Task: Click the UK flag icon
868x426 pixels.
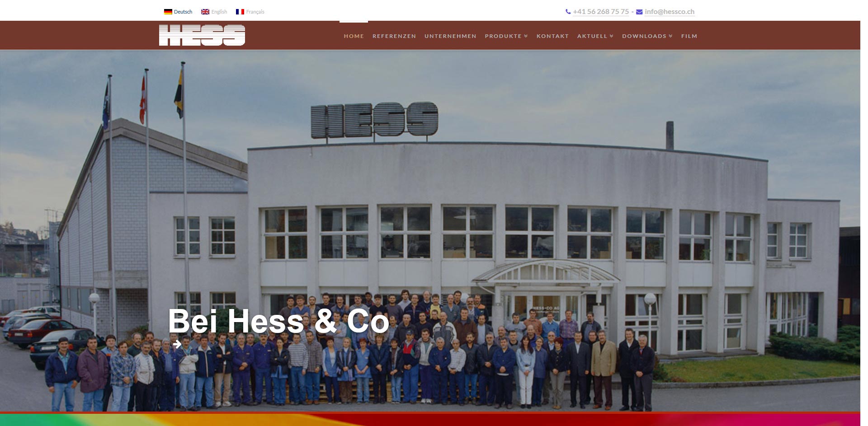Action: (205, 12)
